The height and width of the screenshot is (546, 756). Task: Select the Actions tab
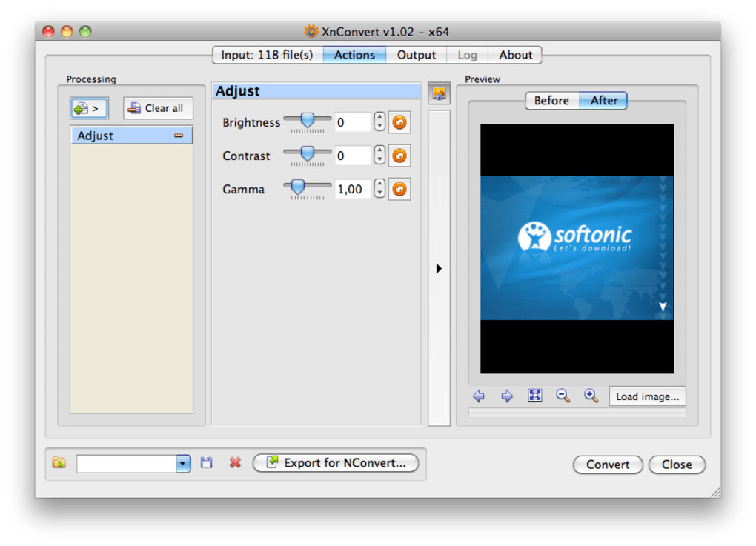[x=354, y=55]
